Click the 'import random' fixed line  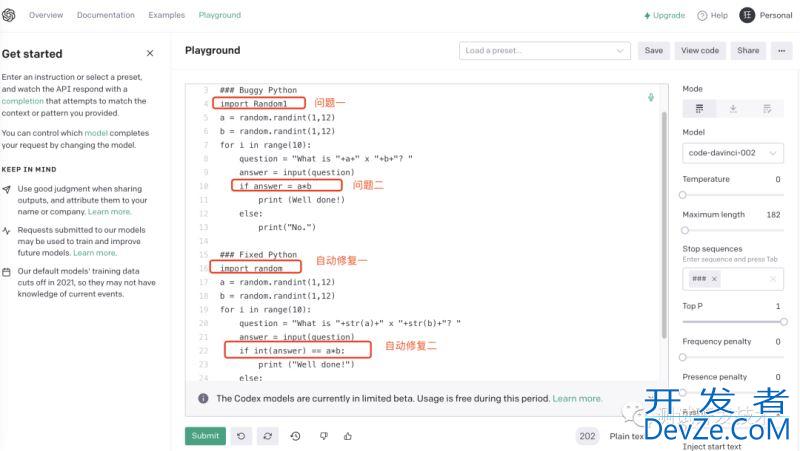click(x=251, y=268)
